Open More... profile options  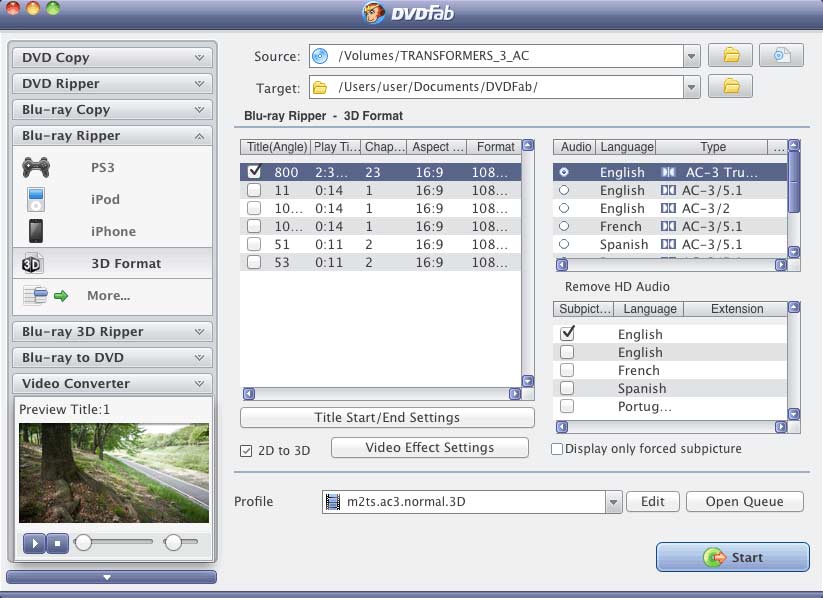point(112,296)
